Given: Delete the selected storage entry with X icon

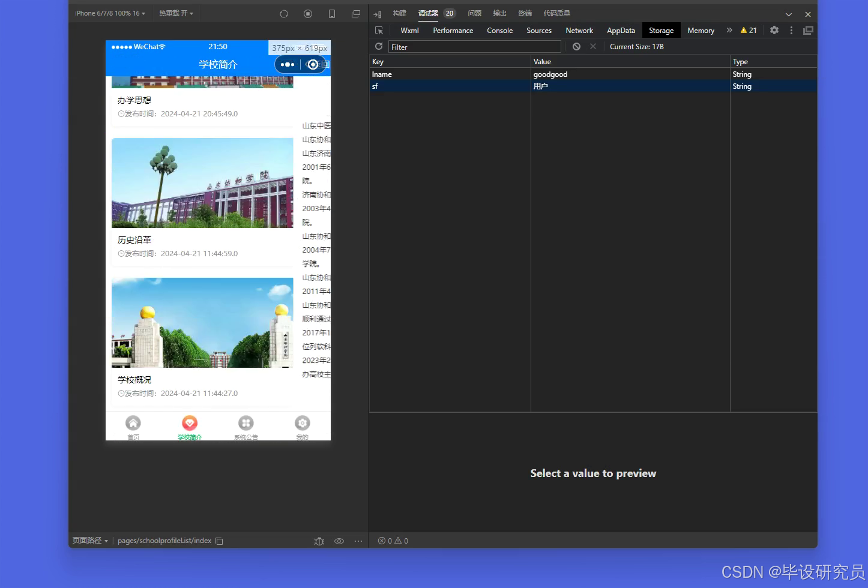Looking at the screenshot, I should pos(593,46).
